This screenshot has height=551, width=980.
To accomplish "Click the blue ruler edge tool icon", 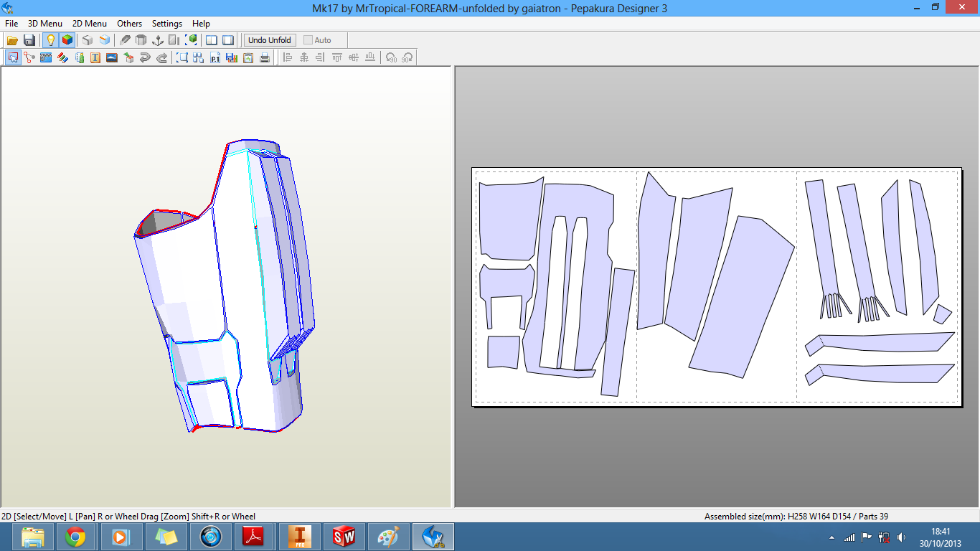I will click(x=46, y=58).
